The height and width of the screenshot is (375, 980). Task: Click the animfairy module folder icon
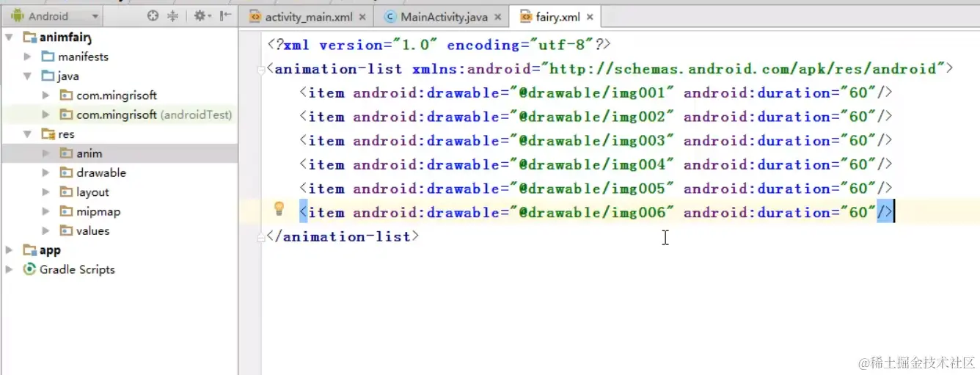(29, 37)
